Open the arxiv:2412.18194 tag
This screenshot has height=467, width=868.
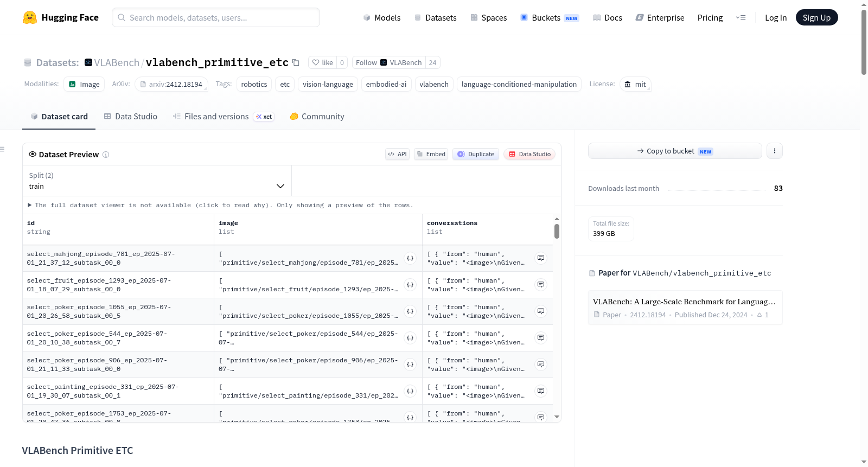pos(171,84)
